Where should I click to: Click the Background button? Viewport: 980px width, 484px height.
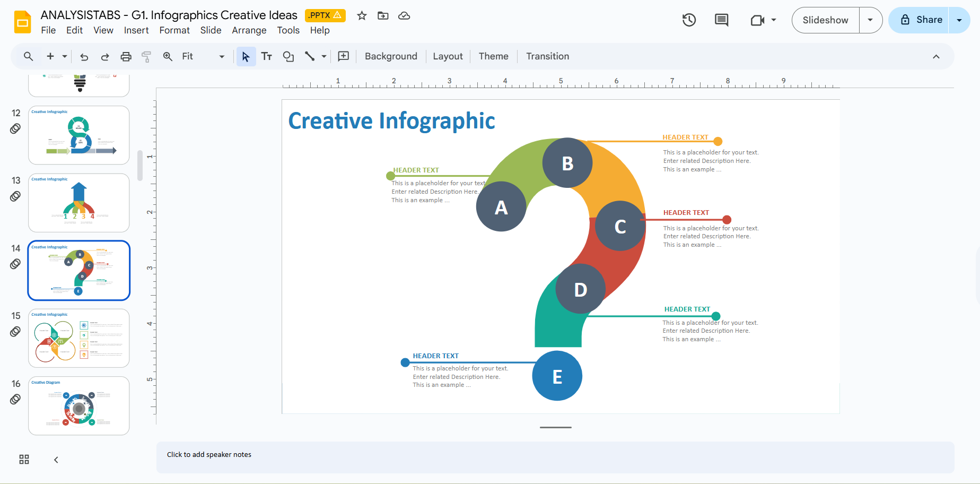(x=391, y=57)
